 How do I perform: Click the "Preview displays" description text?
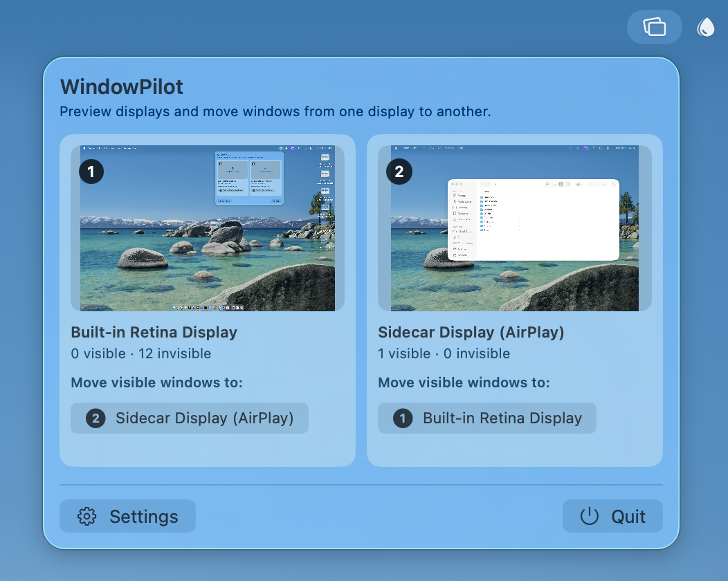(x=275, y=111)
